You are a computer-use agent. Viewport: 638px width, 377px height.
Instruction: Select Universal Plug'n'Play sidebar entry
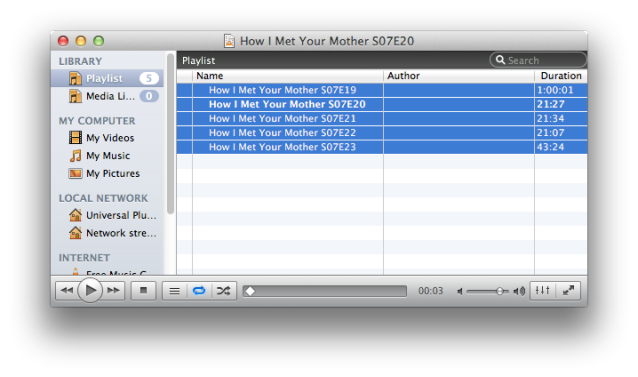107,215
